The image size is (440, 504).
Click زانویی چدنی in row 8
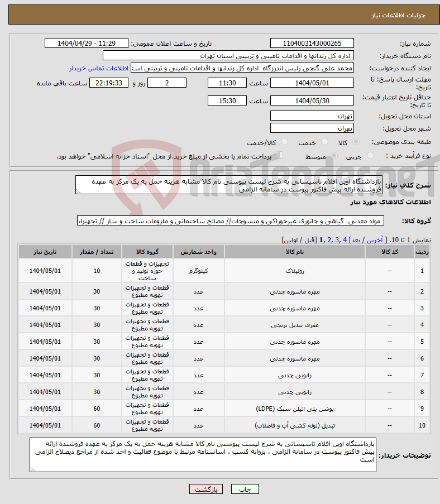coord(295,392)
